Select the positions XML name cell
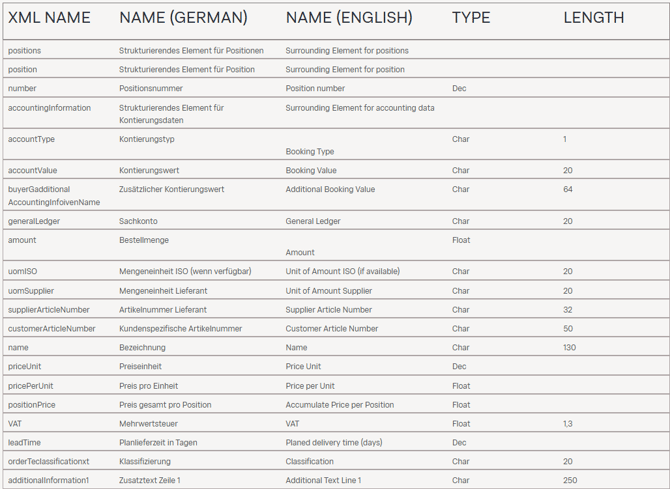The image size is (670, 489). (25, 50)
